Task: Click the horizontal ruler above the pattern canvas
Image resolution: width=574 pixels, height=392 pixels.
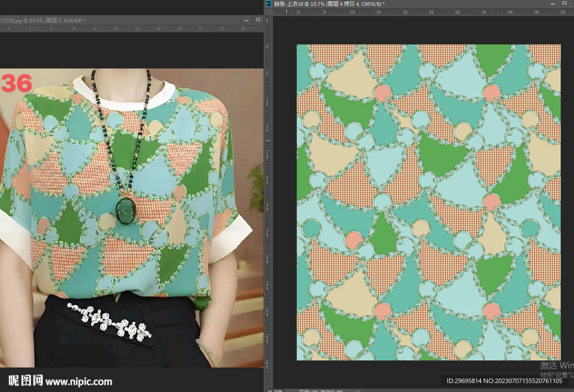Action: pyautogui.click(x=420, y=12)
